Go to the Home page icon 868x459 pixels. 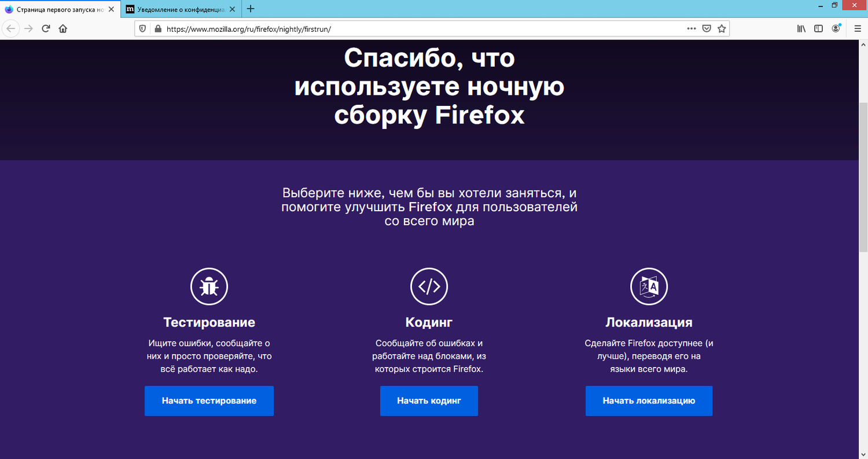[x=63, y=28]
